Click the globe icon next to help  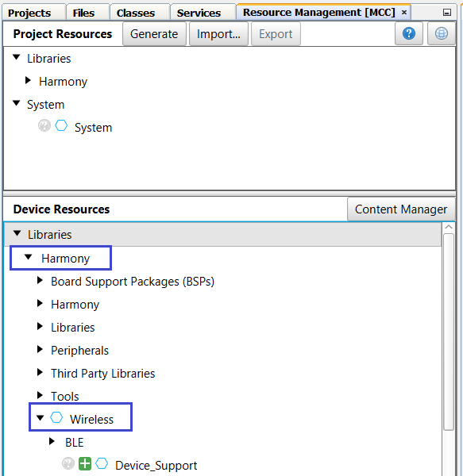point(441,33)
